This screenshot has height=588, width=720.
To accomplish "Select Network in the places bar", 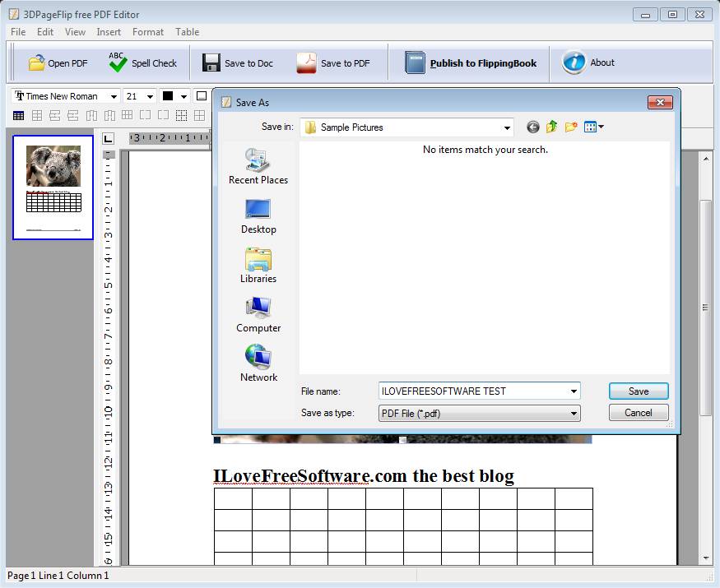I will pyautogui.click(x=258, y=364).
